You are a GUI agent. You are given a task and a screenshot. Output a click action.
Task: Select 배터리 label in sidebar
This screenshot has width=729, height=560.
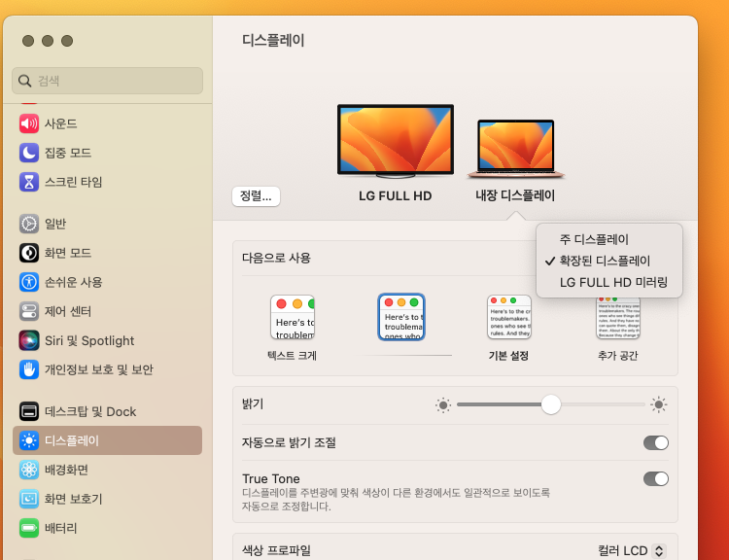coord(61,528)
